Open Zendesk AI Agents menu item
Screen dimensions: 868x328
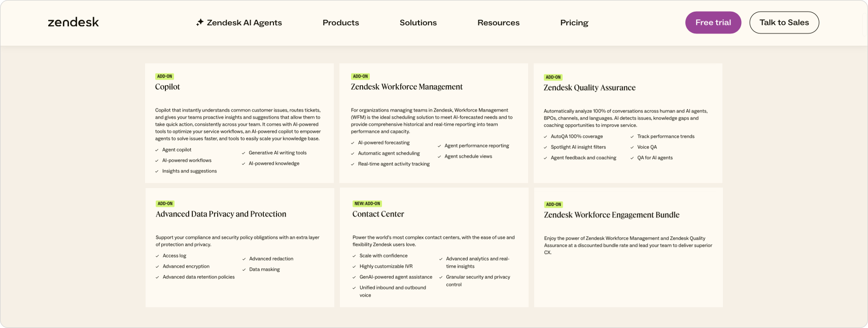click(239, 23)
